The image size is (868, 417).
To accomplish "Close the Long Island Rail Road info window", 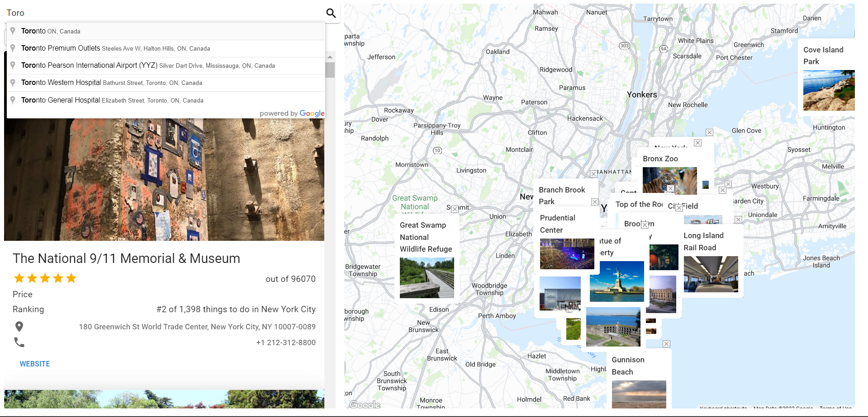I will pos(738,220).
